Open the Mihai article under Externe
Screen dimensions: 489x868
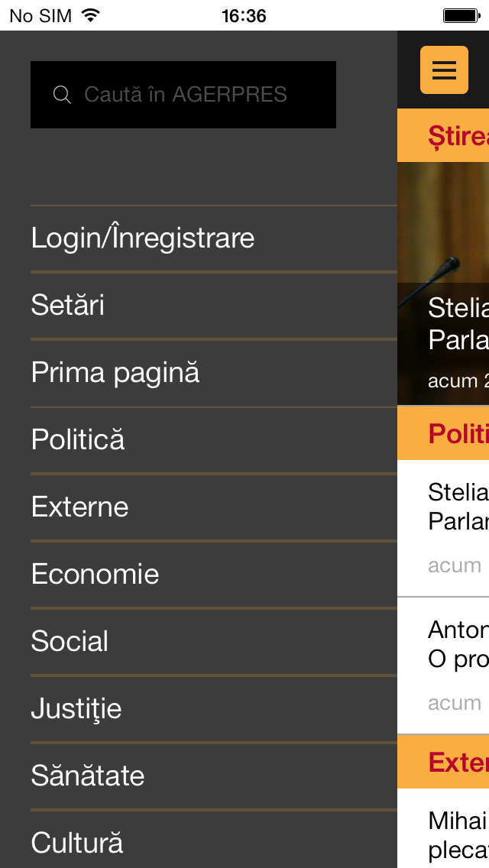(443, 828)
